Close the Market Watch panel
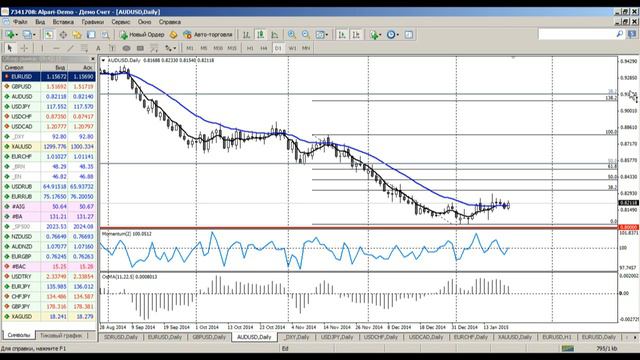 pos(93,59)
